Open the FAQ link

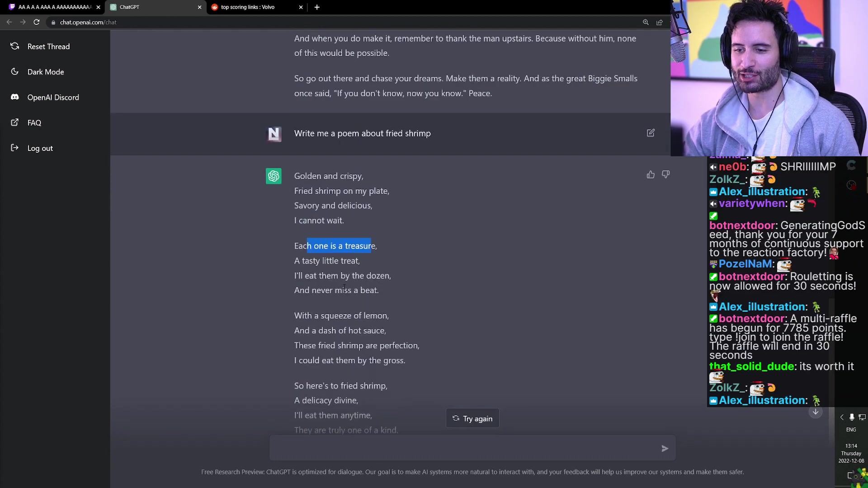[x=34, y=123]
